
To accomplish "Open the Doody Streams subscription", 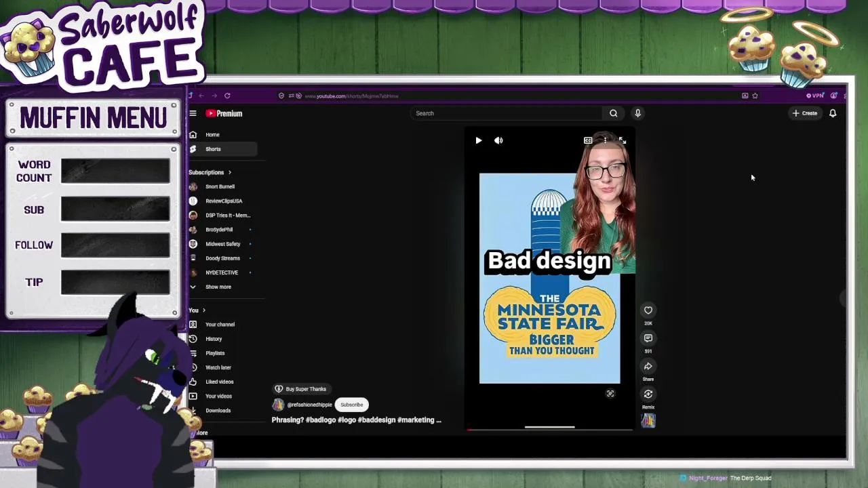I will click(222, 258).
